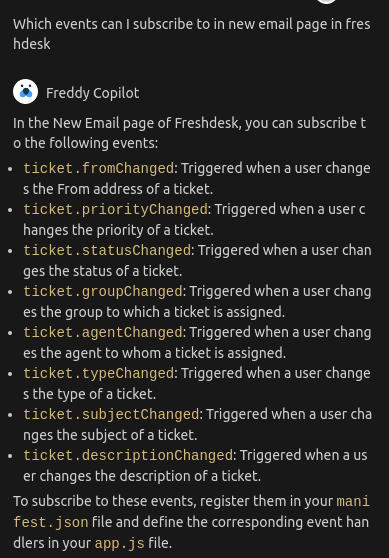Image resolution: width=389 pixels, height=558 pixels.
Task: Click the ticket.groupChanged event code
Action: [103, 291]
